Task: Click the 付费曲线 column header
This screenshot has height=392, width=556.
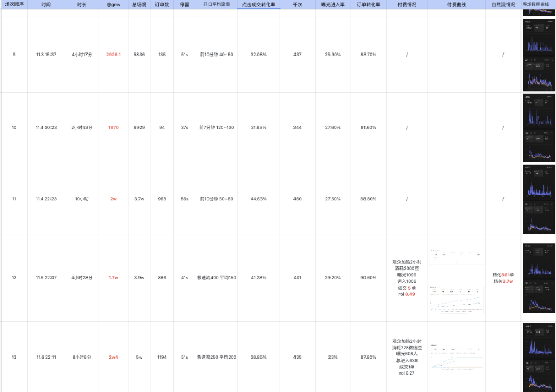Action: click(457, 5)
